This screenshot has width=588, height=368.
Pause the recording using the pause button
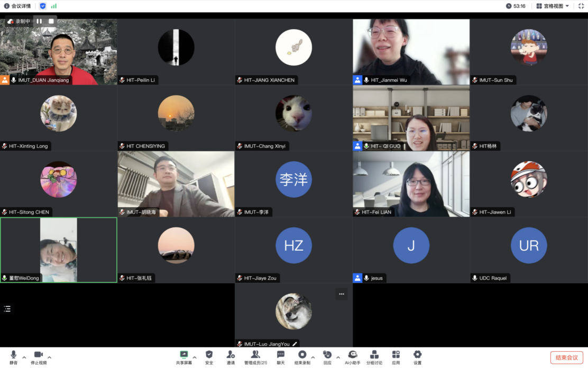pos(39,21)
